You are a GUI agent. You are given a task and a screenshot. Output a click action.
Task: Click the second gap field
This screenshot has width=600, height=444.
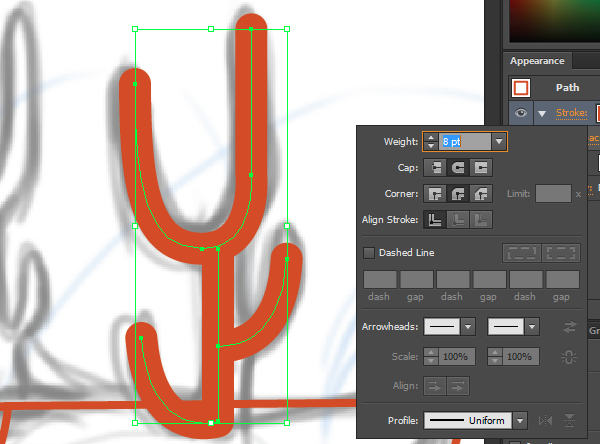point(489,279)
